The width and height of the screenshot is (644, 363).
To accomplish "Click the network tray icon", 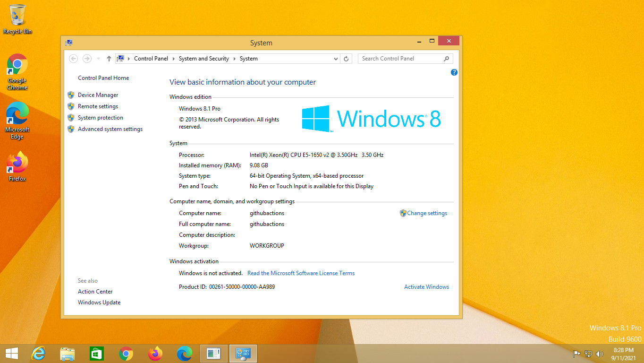I will (x=588, y=354).
